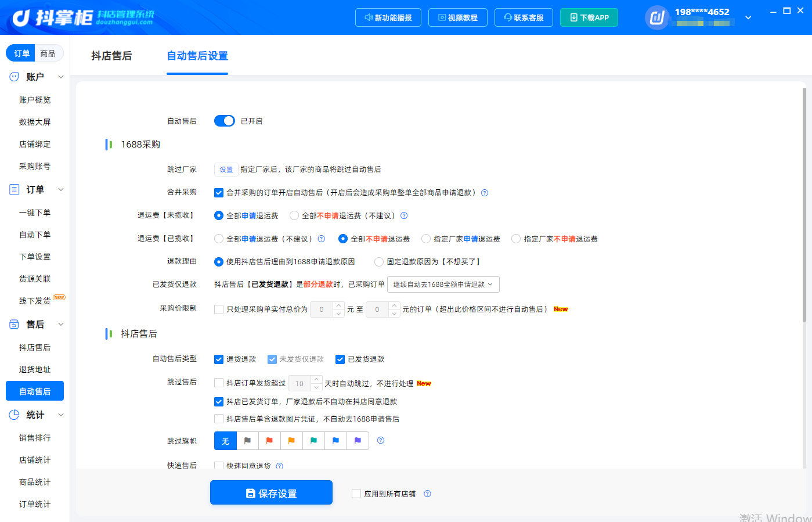Uncheck 厂家退款后不自动在抖店同意退款
812x522 pixels.
219,401
